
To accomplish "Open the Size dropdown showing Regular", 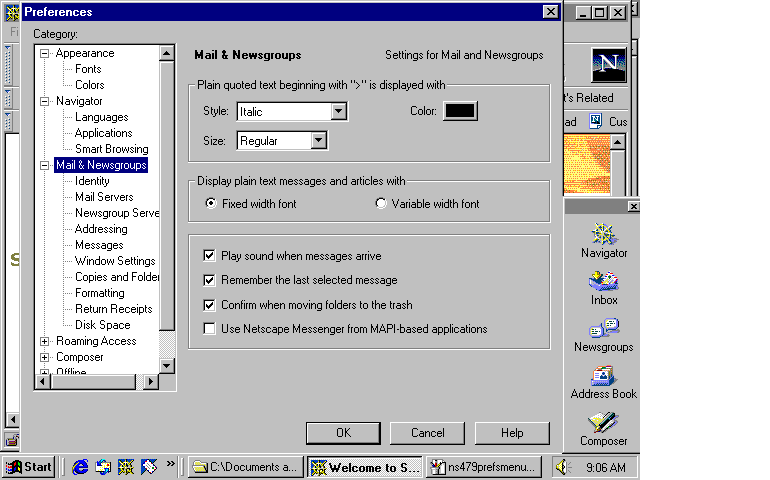I will (x=318, y=141).
